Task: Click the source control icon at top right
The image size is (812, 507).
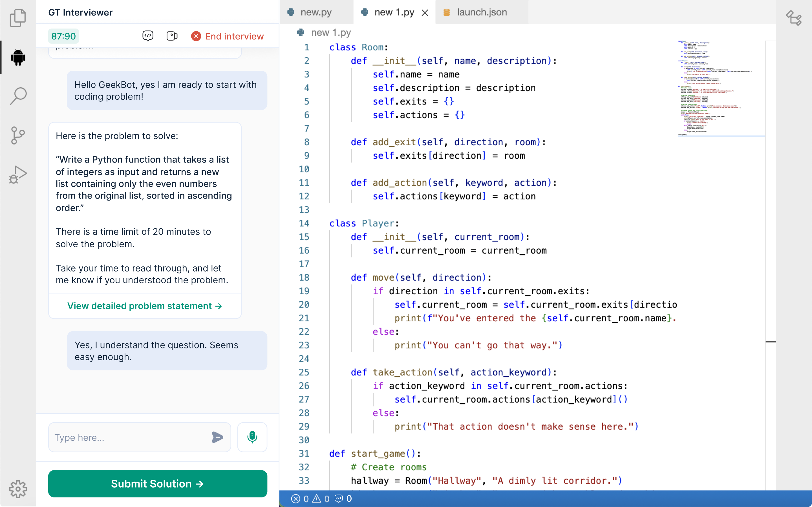Action: (794, 18)
